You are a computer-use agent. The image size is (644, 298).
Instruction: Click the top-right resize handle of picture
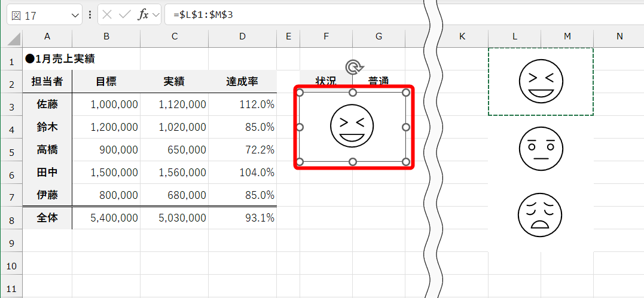tap(406, 93)
